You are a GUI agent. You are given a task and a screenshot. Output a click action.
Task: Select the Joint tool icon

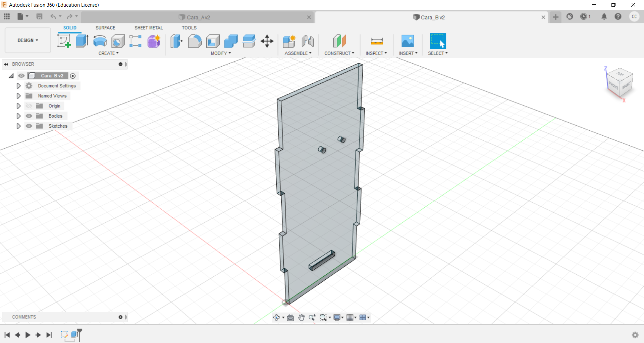[307, 41]
